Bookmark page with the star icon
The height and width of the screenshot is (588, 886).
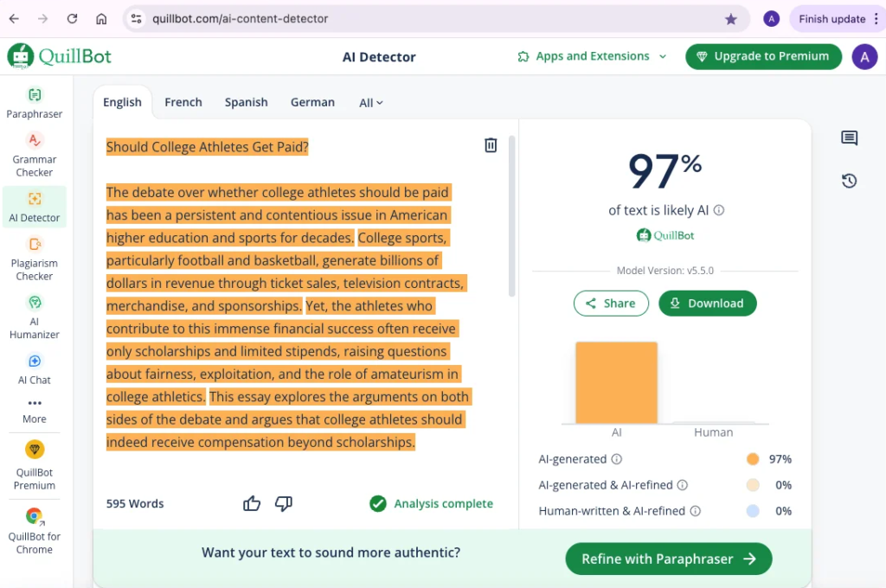[730, 19]
